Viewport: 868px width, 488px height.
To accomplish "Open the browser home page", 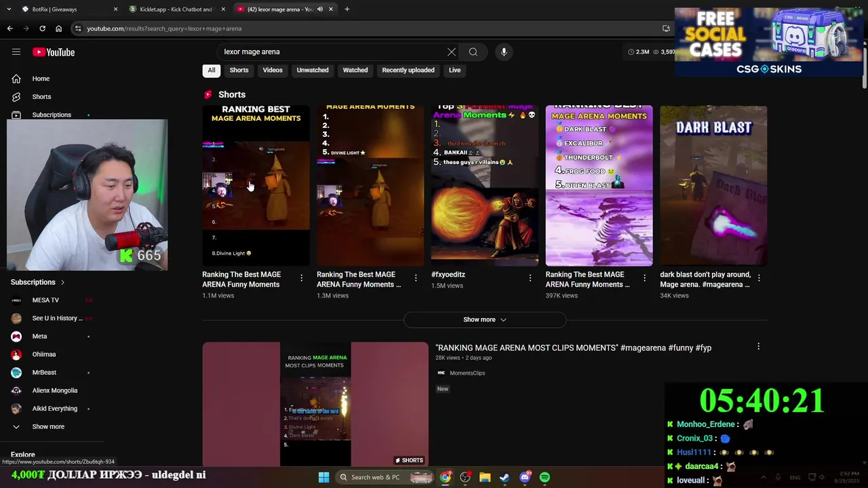I will [58, 28].
